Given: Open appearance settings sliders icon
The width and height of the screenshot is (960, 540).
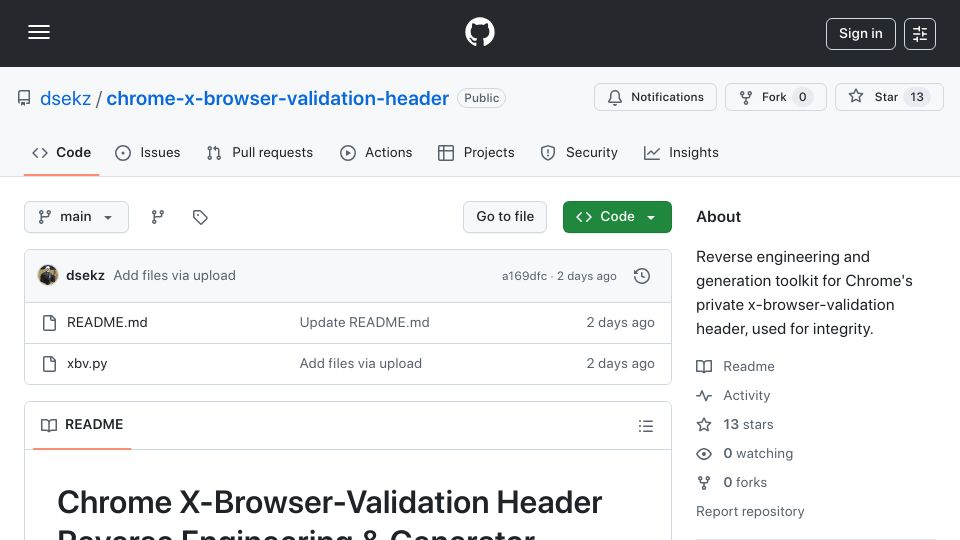Looking at the screenshot, I should pos(920,34).
